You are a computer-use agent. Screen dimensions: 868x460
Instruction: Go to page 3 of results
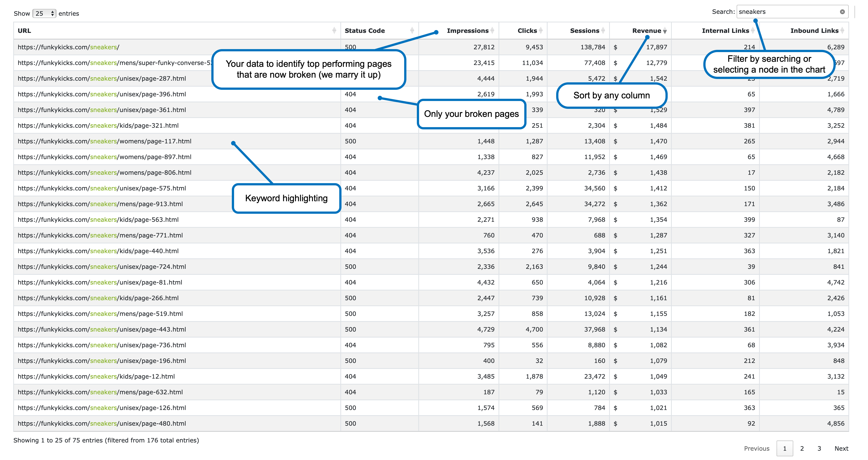pyautogui.click(x=819, y=449)
